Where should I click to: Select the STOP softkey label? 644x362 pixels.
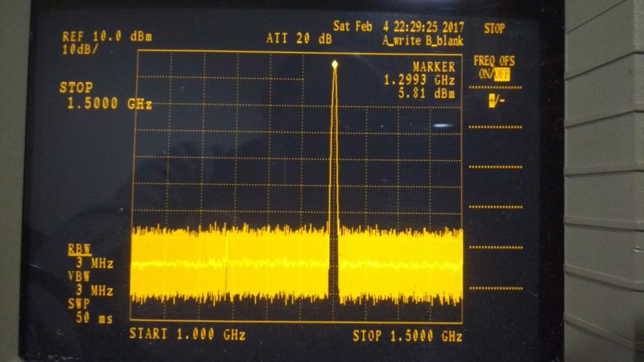point(494,28)
